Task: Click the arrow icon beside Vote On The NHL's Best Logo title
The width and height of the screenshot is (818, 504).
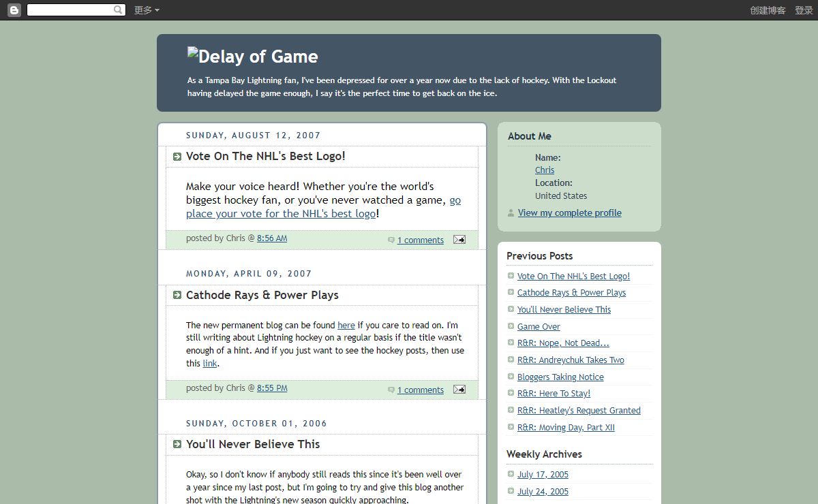Action: 177,157
